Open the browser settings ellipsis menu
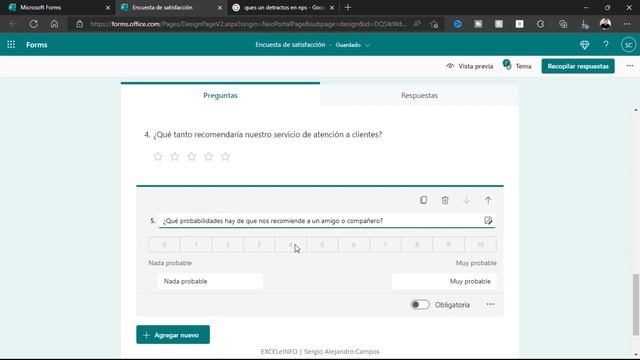This screenshot has width=640, height=360. pyautogui.click(x=627, y=24)
